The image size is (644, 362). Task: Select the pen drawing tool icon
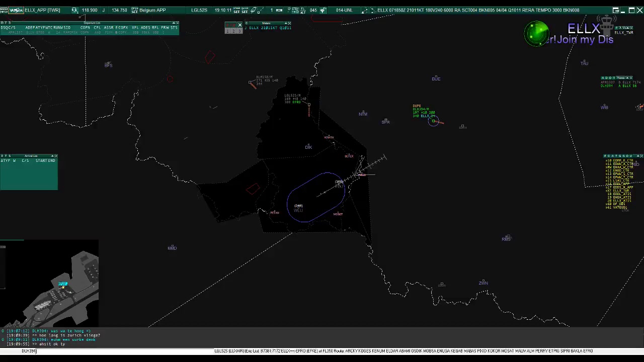253,10
